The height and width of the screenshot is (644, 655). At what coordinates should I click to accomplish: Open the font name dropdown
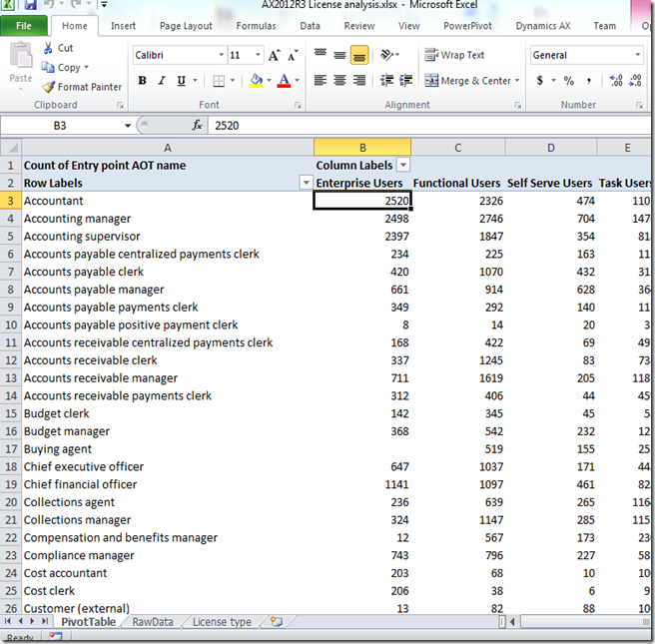pos(220,55)
